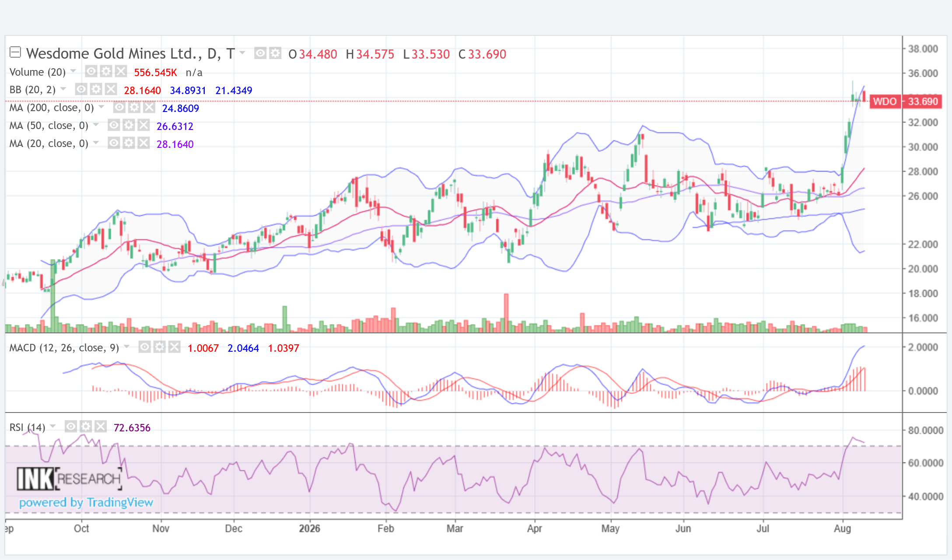Screen dimensions: 952x560
Task: Hide the MA (50, close, 0) line
Action: 114,125
